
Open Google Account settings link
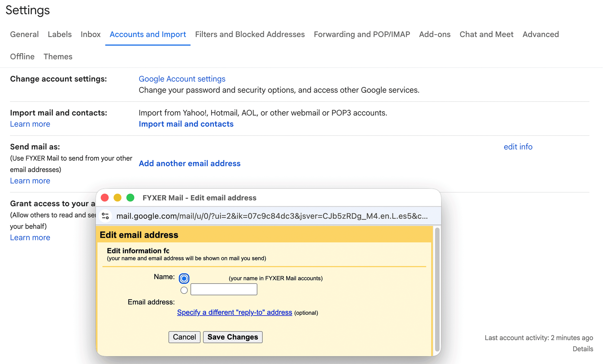pos(182,79)
